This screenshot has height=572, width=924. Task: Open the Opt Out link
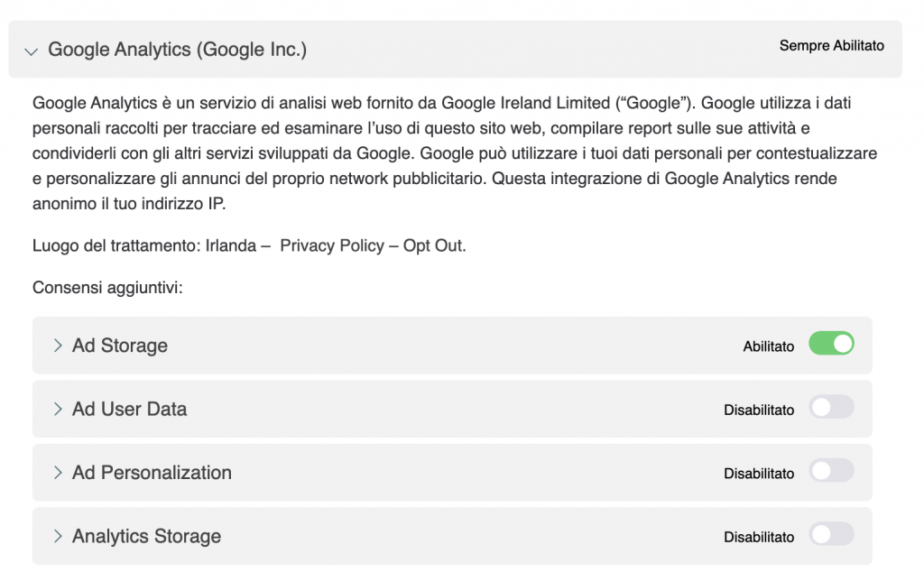(x=433, y=245)
